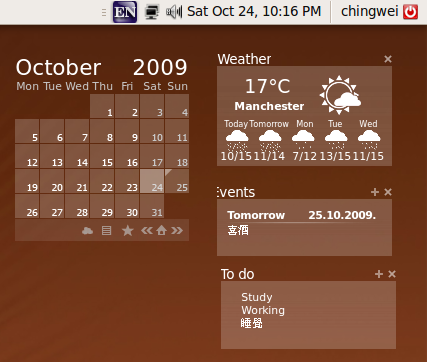Image resolution: width=427 pixels, height=362 pixels.
Task: Click the home icon to return to today
Action: (x=162, y=230)
